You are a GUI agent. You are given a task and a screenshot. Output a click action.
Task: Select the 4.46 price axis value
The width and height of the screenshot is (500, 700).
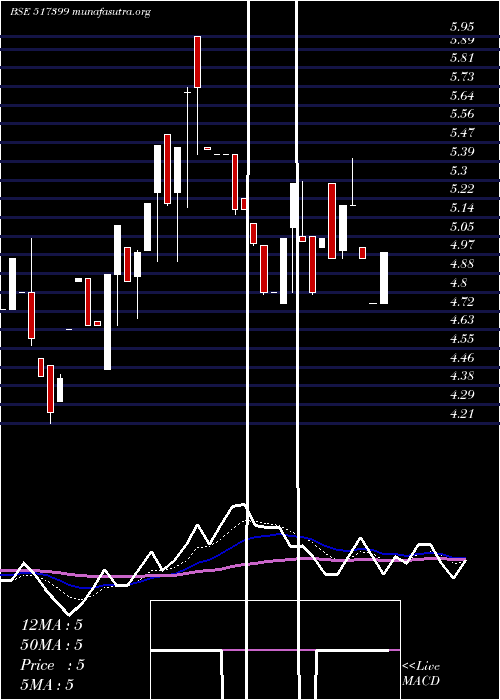[462, 357]
